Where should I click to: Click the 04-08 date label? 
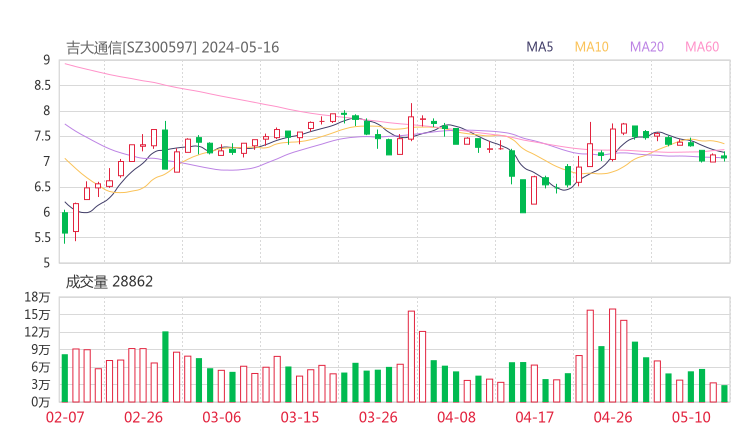456,417
